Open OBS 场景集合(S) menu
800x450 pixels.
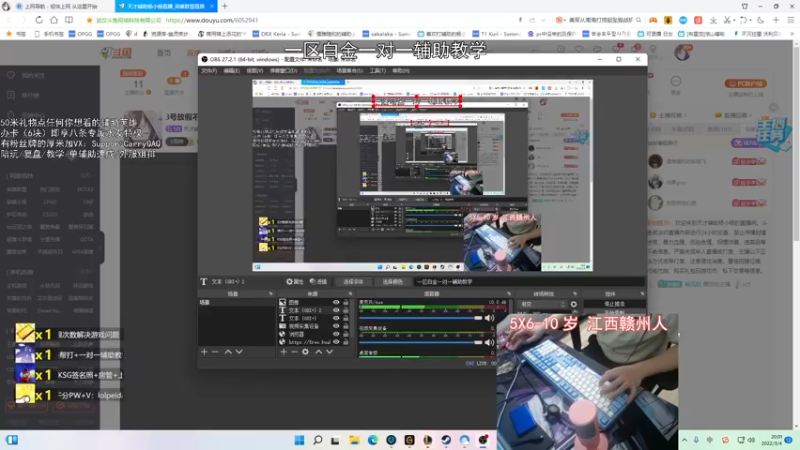pyautogui.click(x=349, y=70)
